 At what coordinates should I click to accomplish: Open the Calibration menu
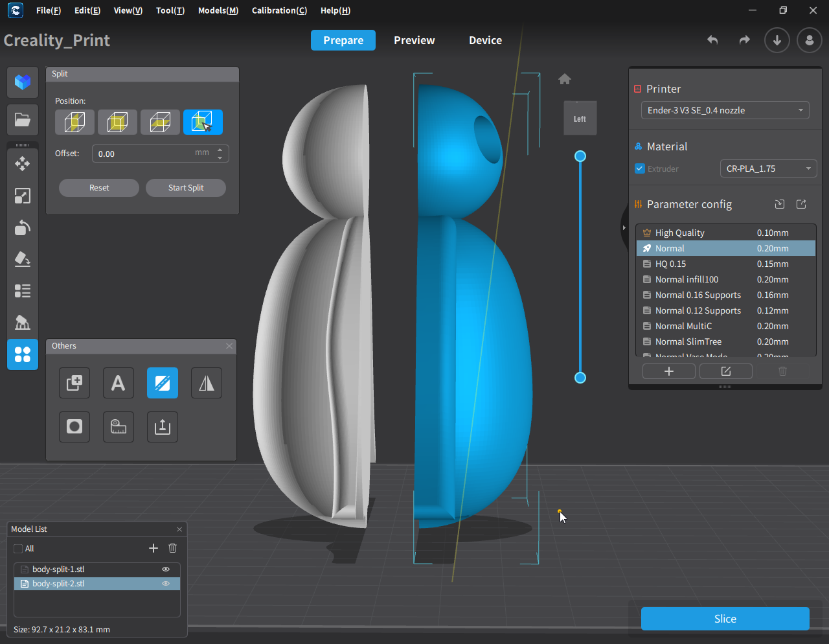pos(279,10)
